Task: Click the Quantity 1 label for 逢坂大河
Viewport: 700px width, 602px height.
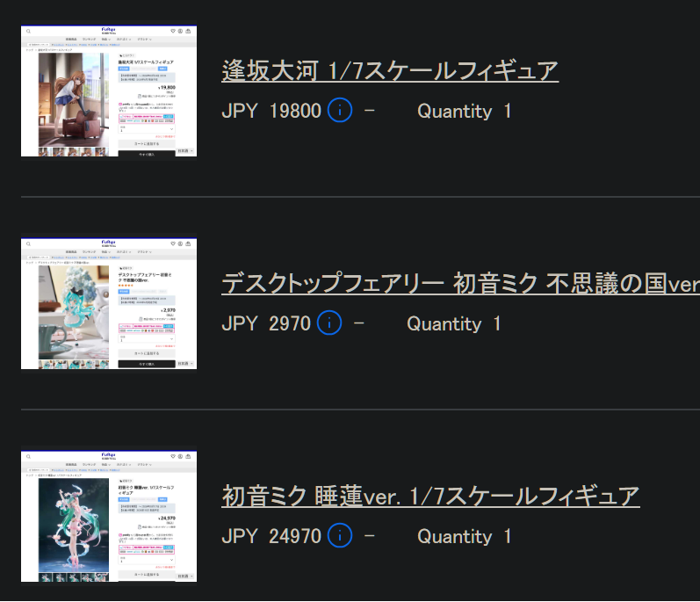Action: (x=465, y=111)
